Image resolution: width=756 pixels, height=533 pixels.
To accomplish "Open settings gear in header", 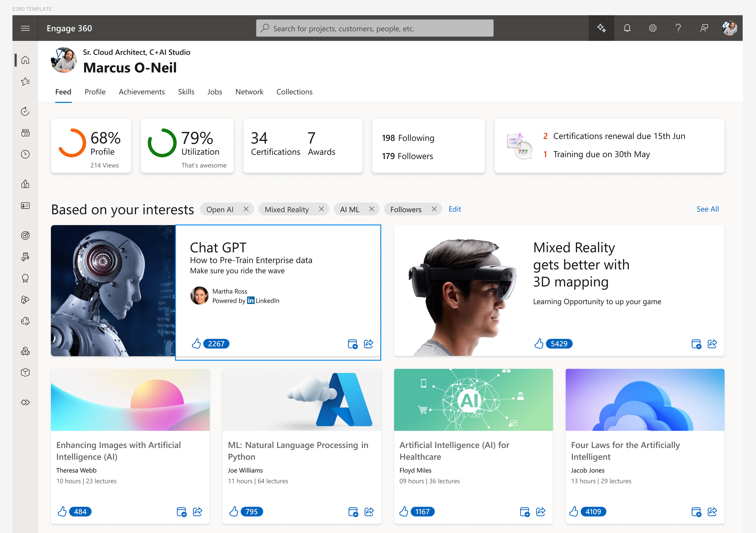I will point(653,28).
